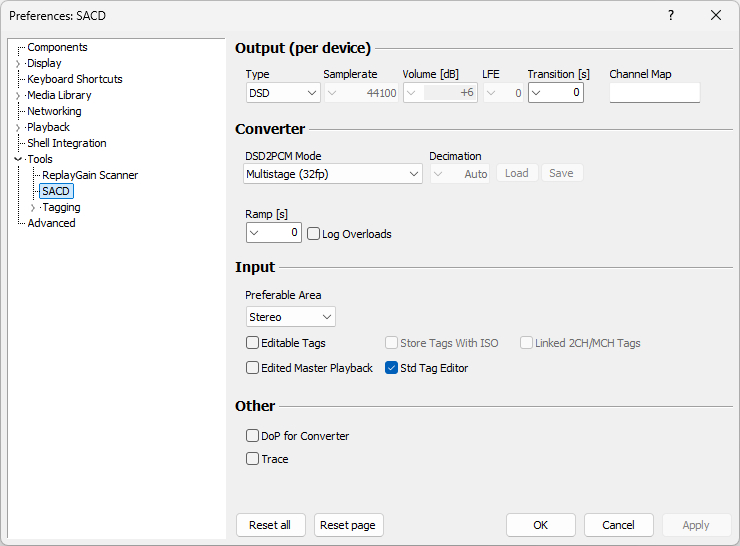Image resolution: width=740 pixels, height=546 pixels.
Task: Open the output Type dropdown showing DSD
Action: [283, 93]
